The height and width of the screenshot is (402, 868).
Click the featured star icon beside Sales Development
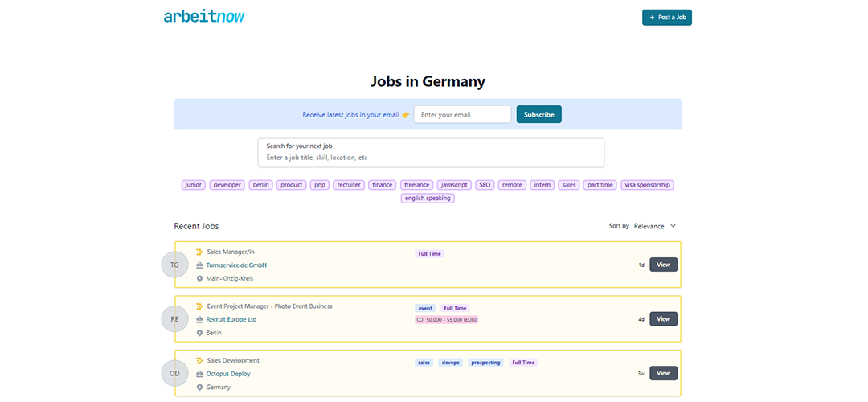coord(200,360)
